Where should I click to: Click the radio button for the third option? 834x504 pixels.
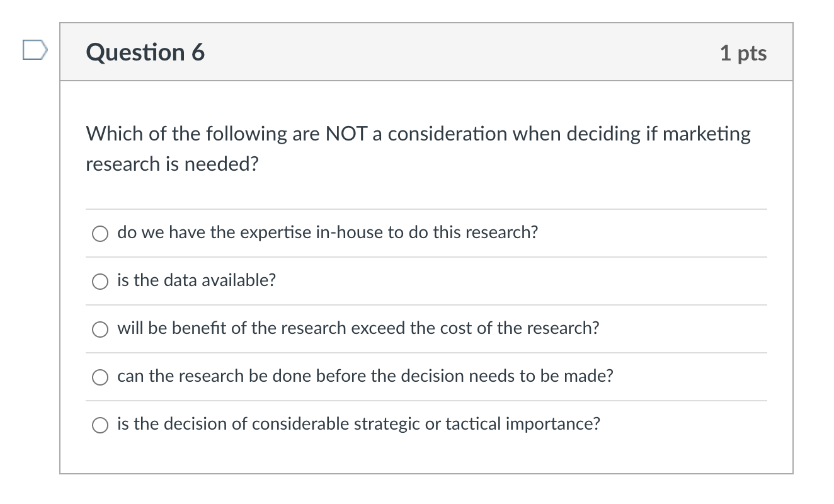click(100, 329)
